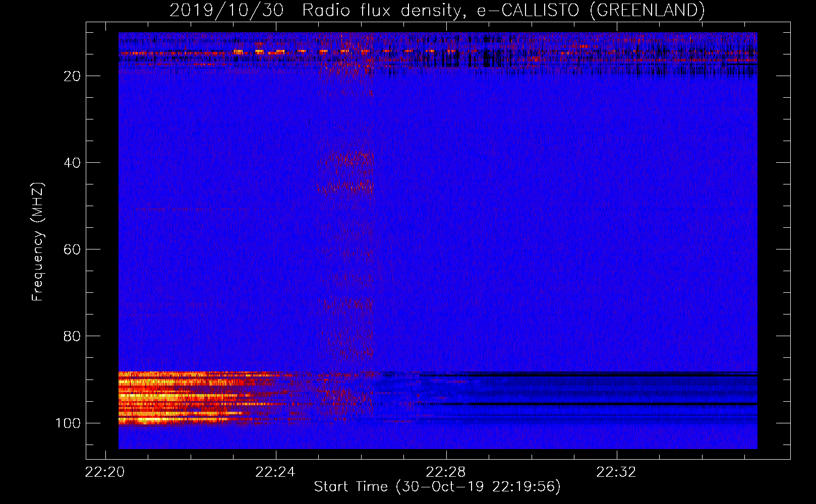Screen dimensions: 816x504
Task: Click the 22:32 time tick label
Action: (616, 472)
